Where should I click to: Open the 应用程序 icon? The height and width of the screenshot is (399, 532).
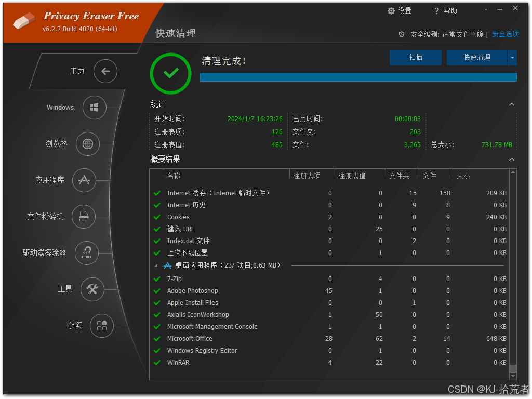[x=84, y=180]
